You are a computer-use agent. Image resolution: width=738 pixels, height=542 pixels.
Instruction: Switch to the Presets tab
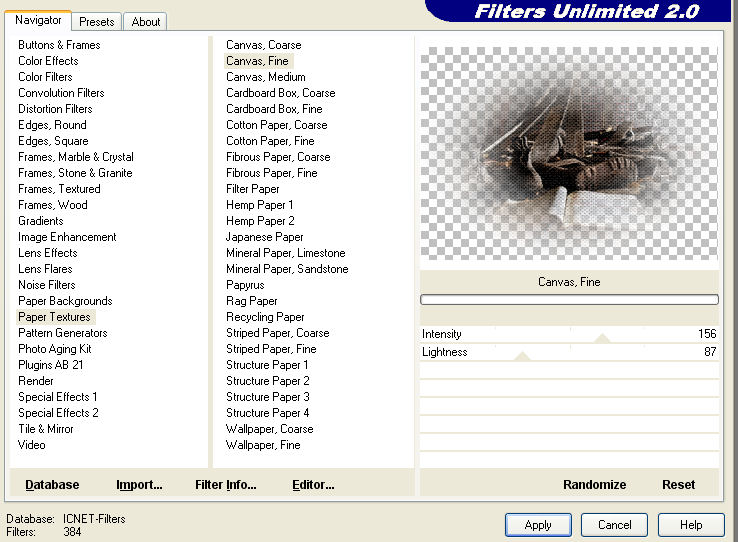[x=97, y=21]
